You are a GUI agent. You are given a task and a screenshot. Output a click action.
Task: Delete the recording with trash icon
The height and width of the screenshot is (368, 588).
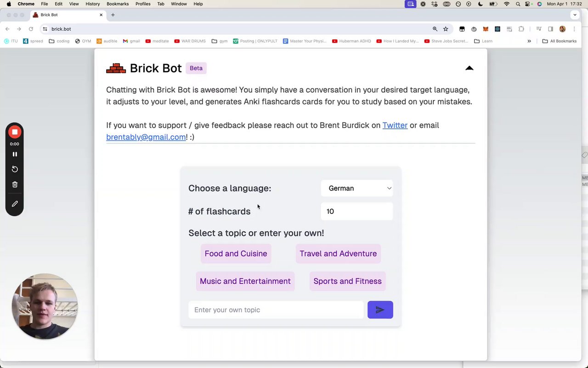coord(15,184)
